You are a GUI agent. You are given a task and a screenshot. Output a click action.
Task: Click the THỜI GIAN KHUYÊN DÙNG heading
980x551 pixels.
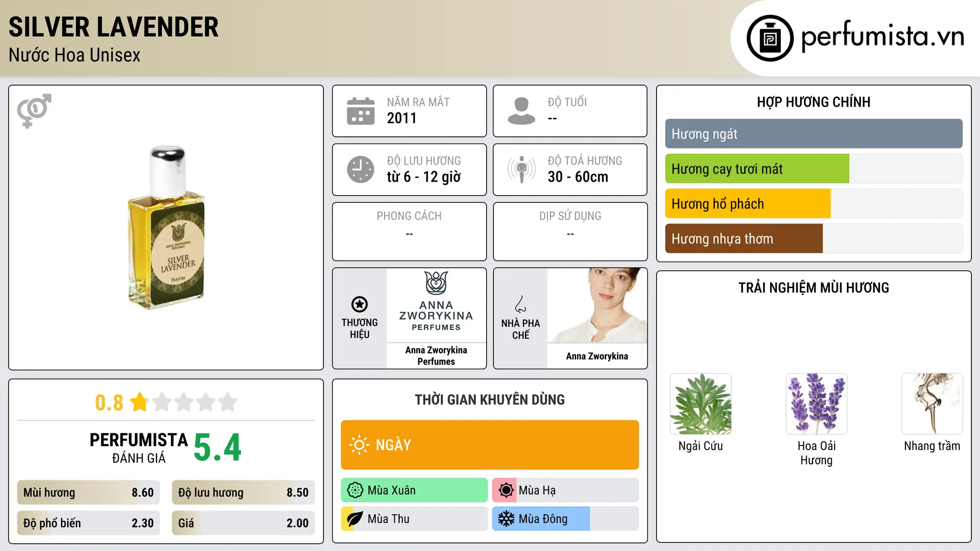click(490, 399)
